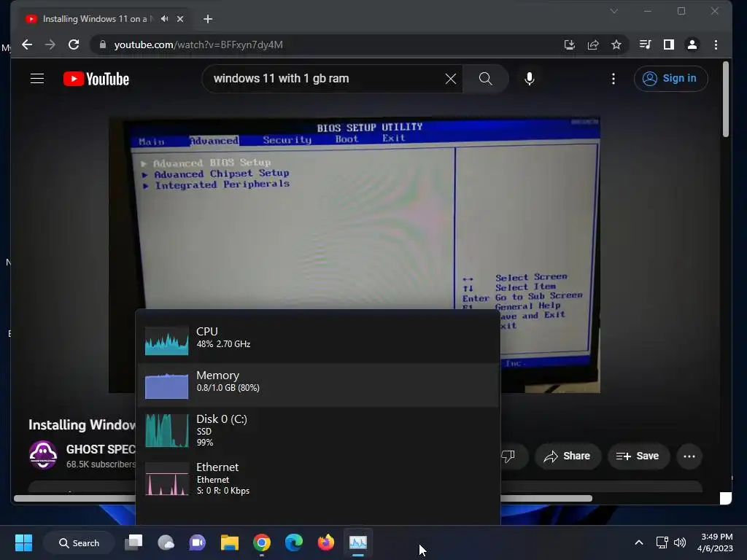Viewport: 747px width, 560px height.
Task: Show hidden system tray icons
Action: [x=639, y=542]
